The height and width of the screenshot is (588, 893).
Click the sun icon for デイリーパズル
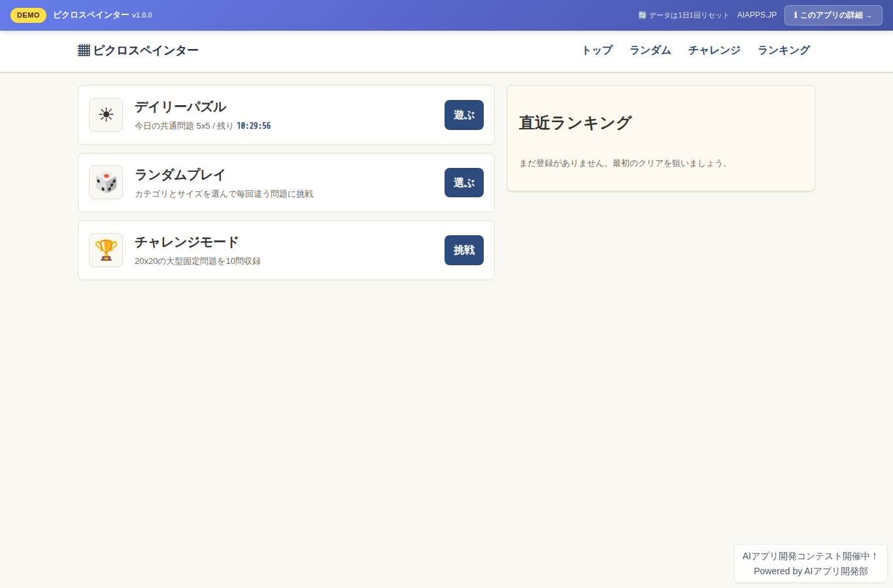coord(106,115)
